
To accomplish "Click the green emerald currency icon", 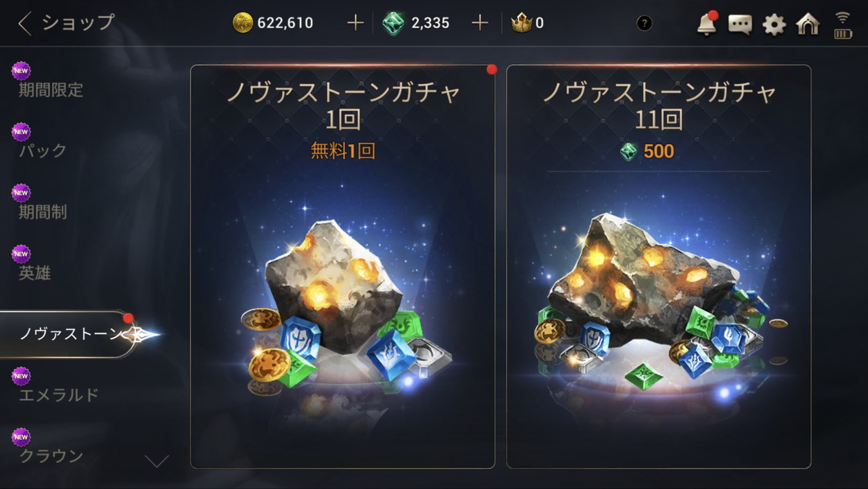I will (393, 23).
